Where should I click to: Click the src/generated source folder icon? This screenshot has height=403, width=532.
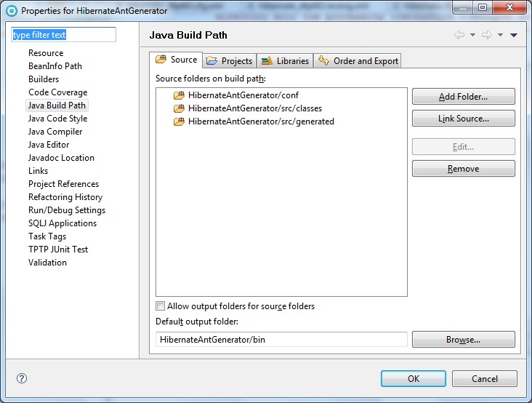(x=179, y=121)
